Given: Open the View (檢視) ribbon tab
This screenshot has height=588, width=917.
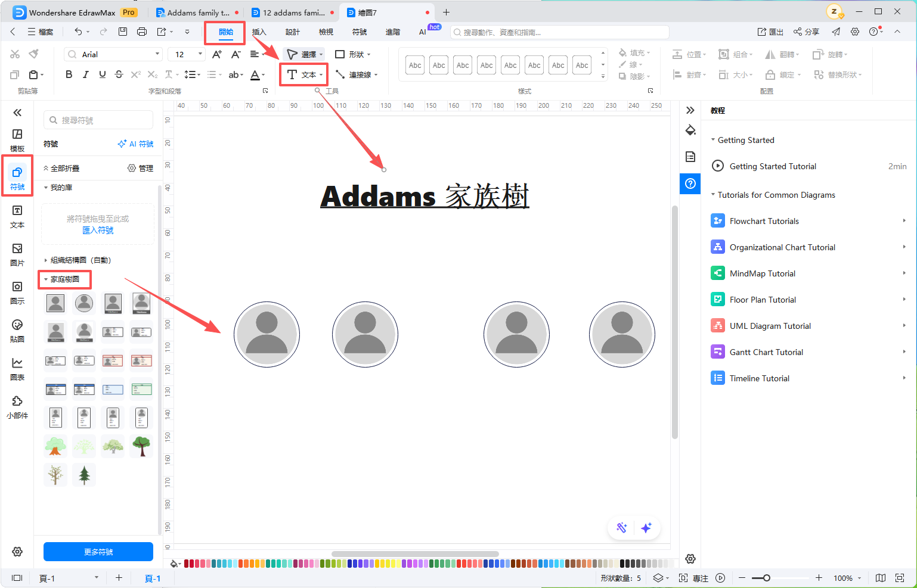Looking at the screenshot, I should click(x=326, y=32).
